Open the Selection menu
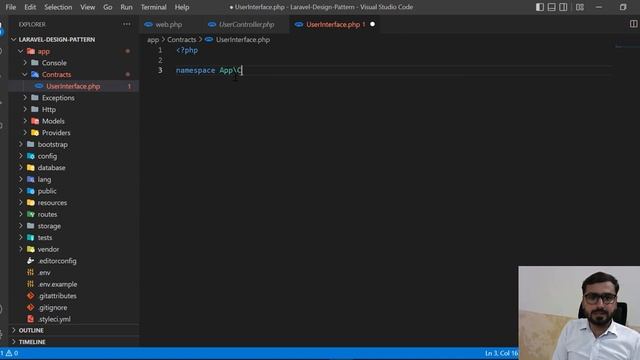This screenshot has width=640, height=360. pyautogui.click(x=58, y=7)
